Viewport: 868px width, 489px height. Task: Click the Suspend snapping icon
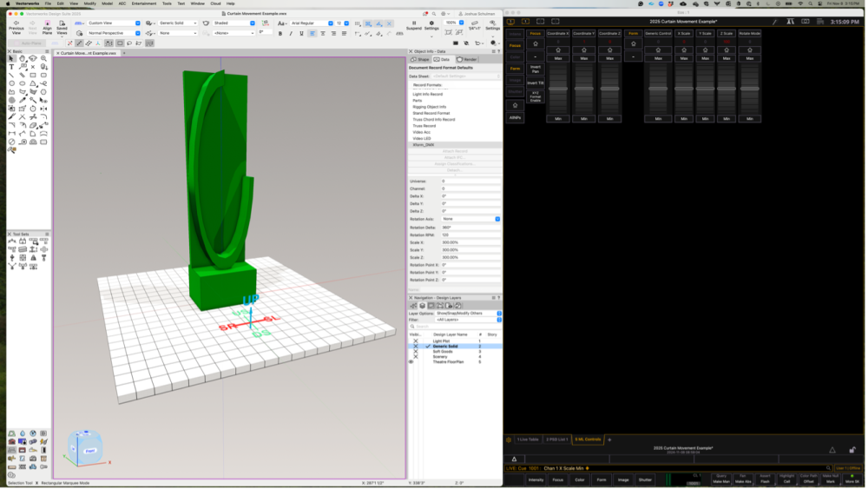coord(413,23)
